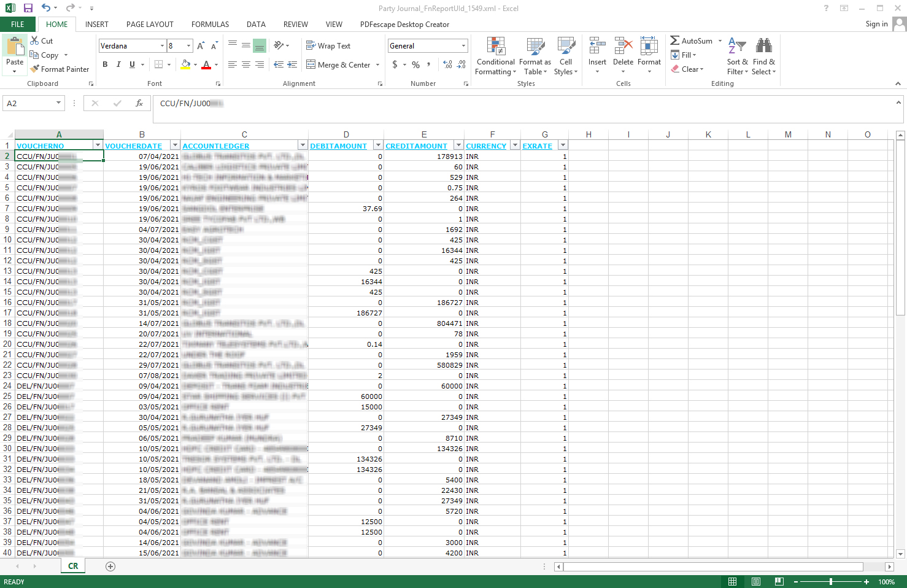Click the Find & Select binoculars

pos(763,56)
